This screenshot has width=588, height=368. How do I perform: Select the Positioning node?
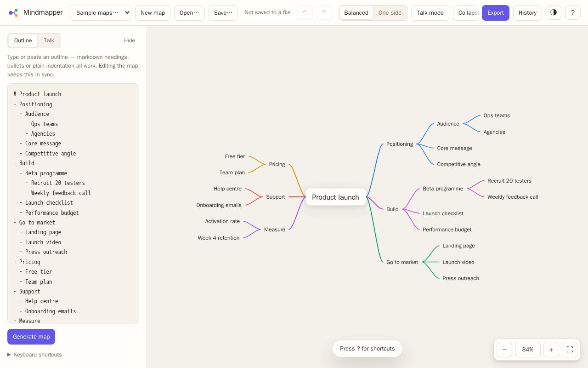click(400, 144)
